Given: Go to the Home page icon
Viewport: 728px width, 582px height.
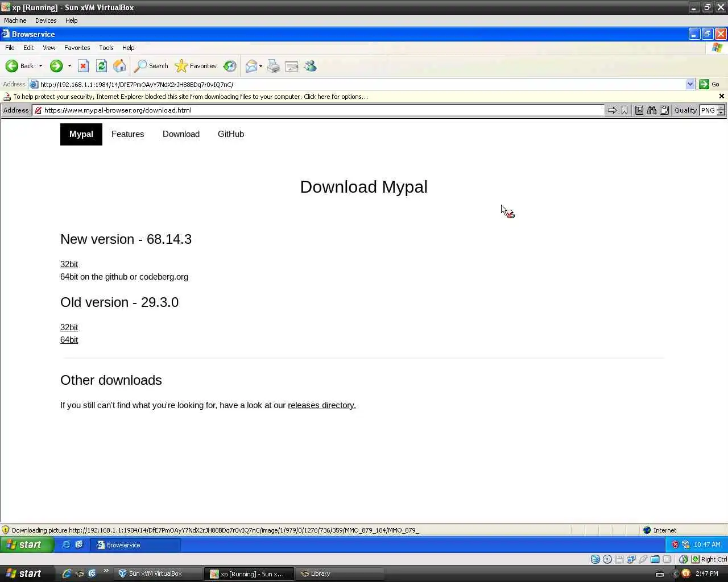Looking at the screenshot, I should 119,66.
